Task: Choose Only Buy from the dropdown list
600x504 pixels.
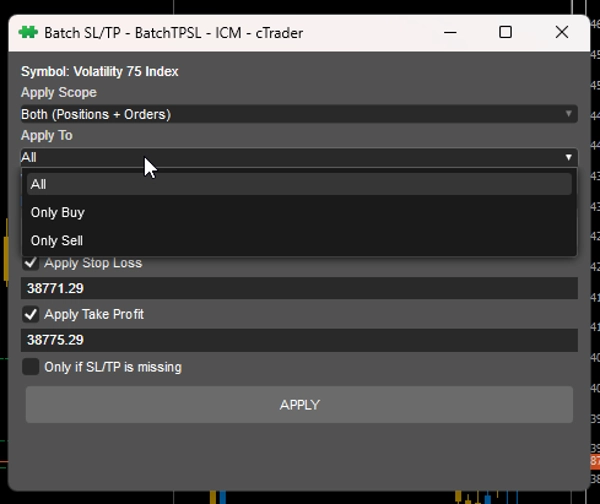Action: (58, 212)
